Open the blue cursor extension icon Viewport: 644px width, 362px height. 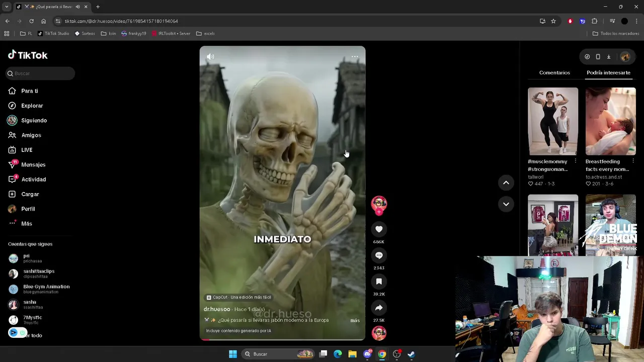(583, 21)
